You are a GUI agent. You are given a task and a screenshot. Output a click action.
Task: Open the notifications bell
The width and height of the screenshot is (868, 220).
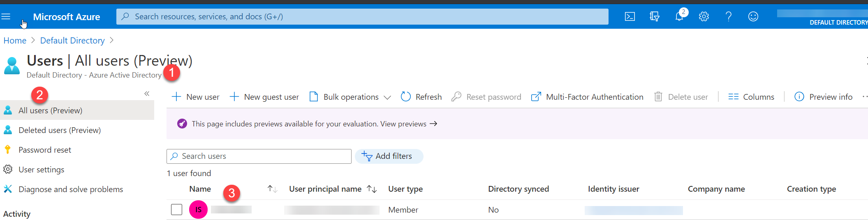click(x=679, y=16)
